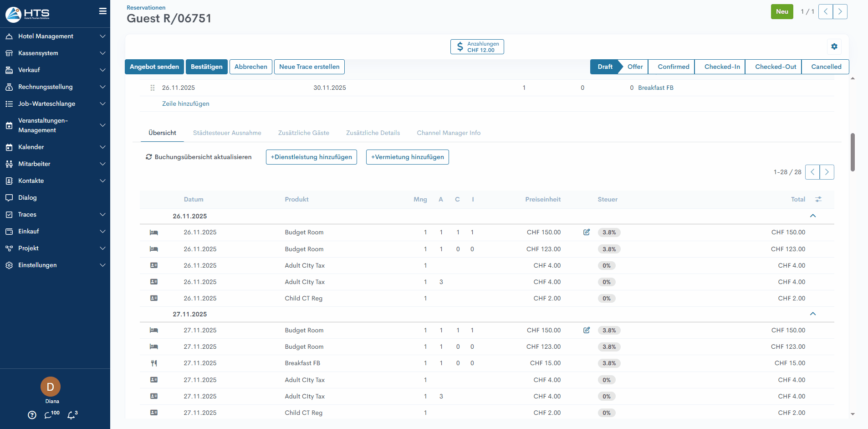This screenshot has width=868, height=429.
Task: Edit price of first Budget Room on 26.11.2025
Action: [x=587, y=232]
